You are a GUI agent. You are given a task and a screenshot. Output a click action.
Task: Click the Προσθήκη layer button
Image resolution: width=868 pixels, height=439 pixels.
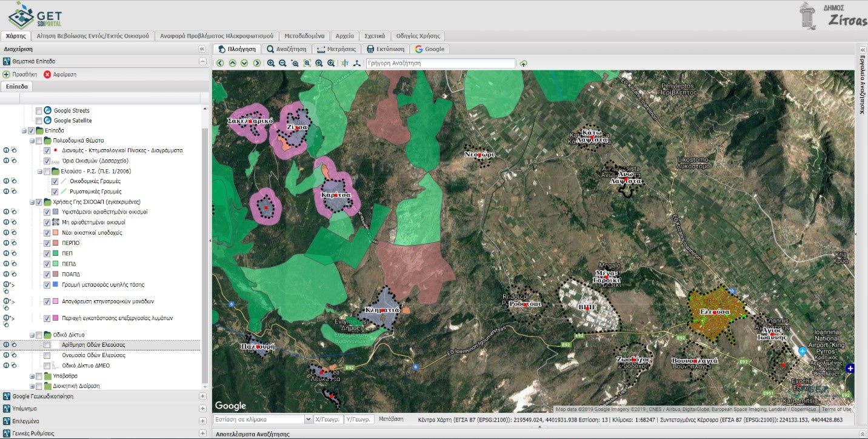point(20,74)
